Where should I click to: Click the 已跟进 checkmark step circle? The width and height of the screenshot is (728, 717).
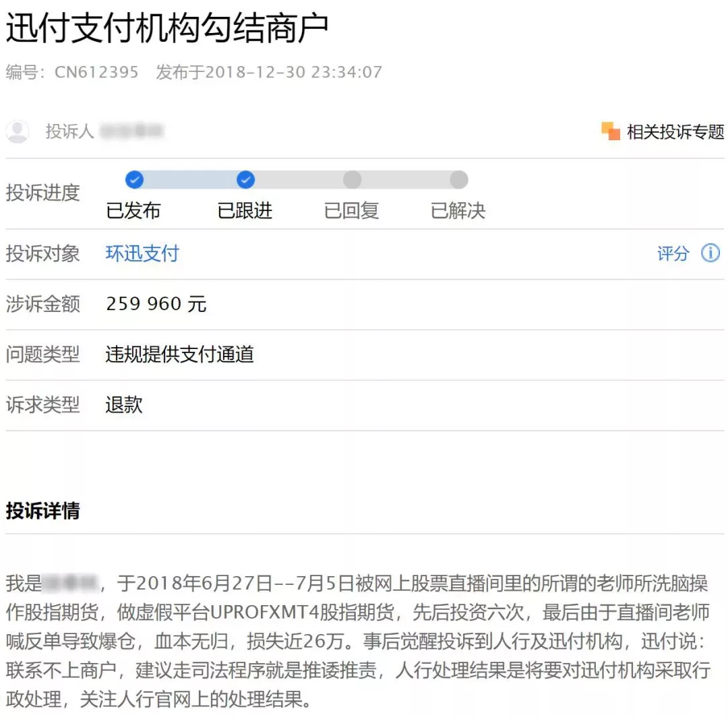[x=245, y=180]
